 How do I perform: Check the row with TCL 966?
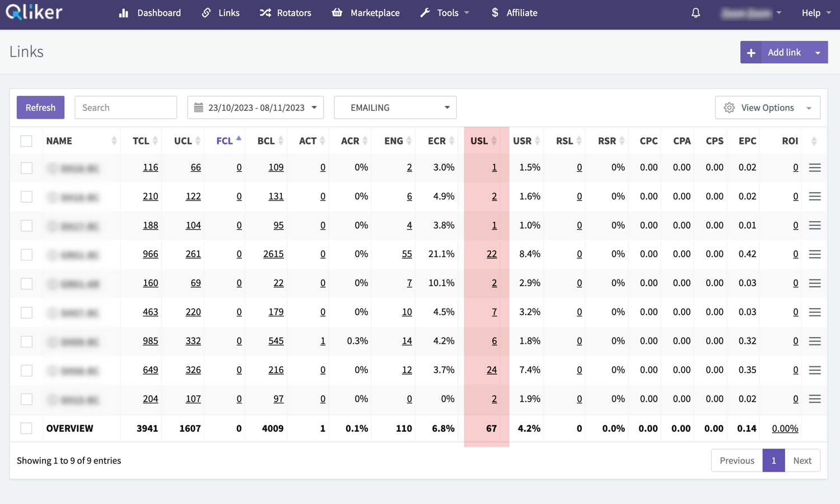[x=26, y=254]
